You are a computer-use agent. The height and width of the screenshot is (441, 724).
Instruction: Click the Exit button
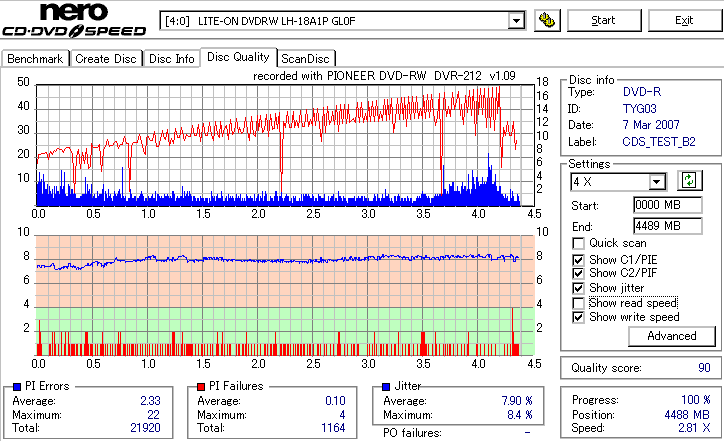684,20
